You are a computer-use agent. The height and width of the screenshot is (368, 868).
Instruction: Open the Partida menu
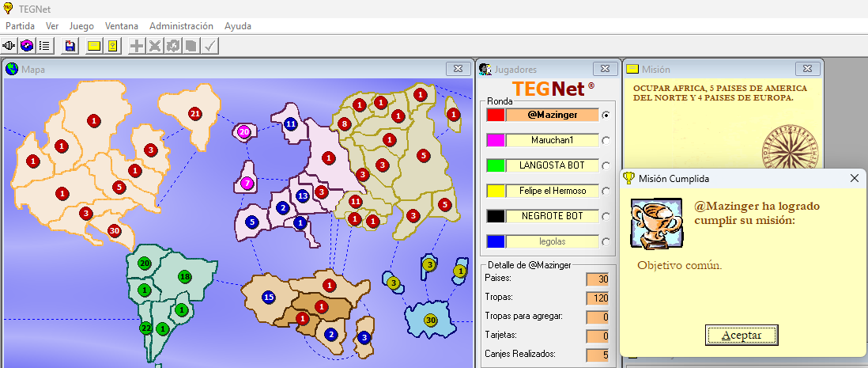point(20,25)
